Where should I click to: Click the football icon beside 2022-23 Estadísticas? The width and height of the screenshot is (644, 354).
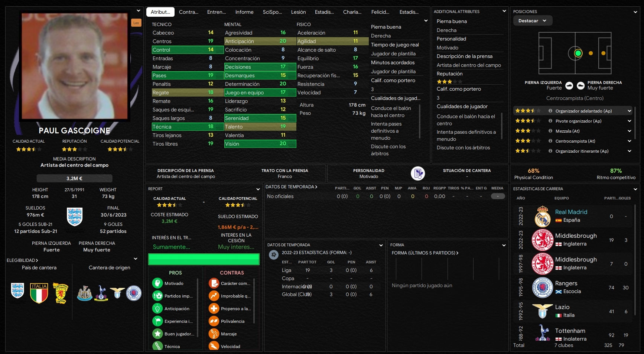pyautogui.click(x=274, y=255)
